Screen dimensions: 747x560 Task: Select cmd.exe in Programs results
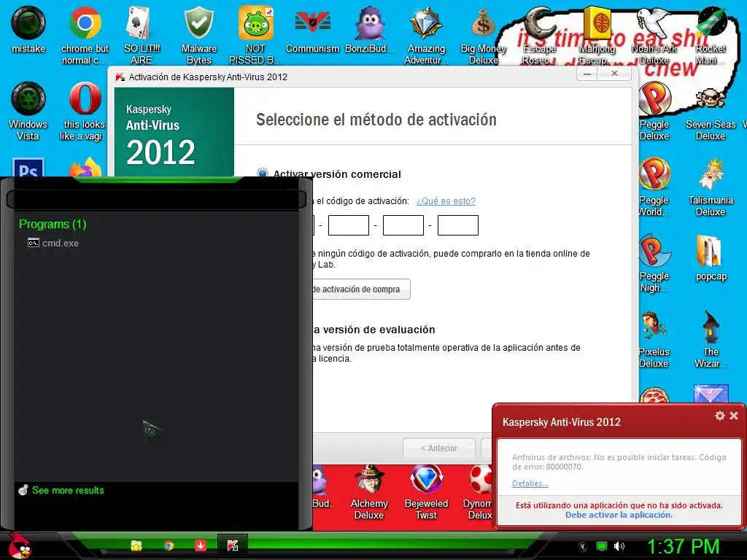click(53, 243)
